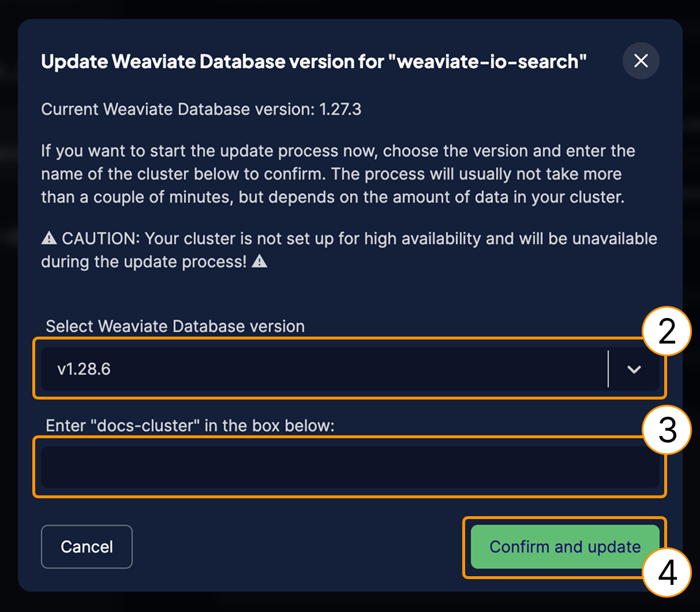Screen dimensions: 700x612
Task: Close the update version dialog
Action: [641, 61]
